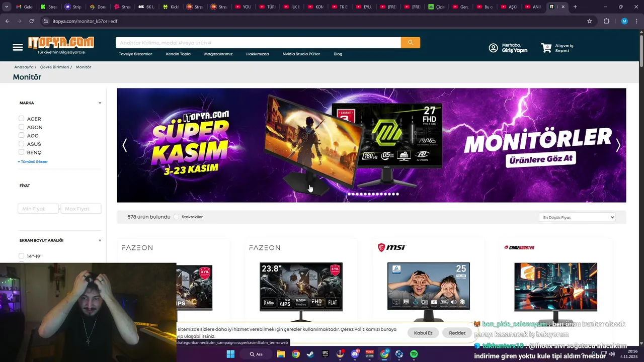
Task: Click the user account icon beside Giriş Yapın
Action: (x=493, y=48)
